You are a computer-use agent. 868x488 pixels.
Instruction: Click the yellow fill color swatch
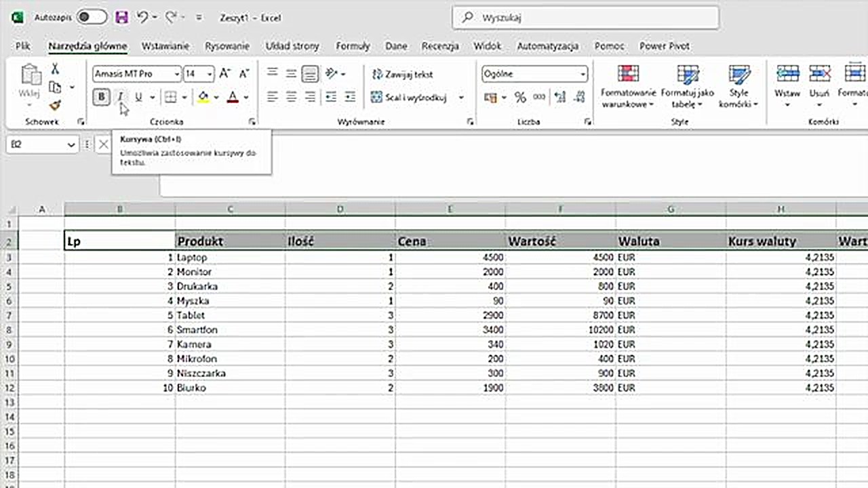coord(203,98)
